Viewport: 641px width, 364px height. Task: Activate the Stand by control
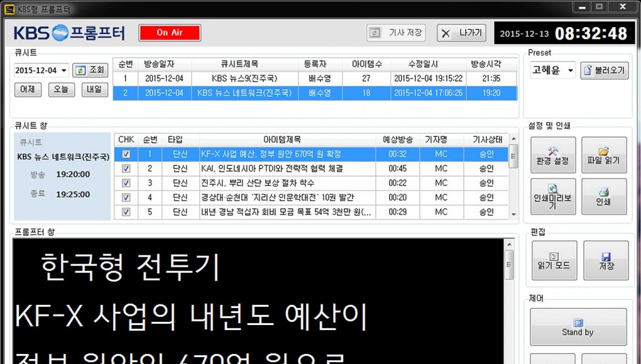tap(578, 327)
